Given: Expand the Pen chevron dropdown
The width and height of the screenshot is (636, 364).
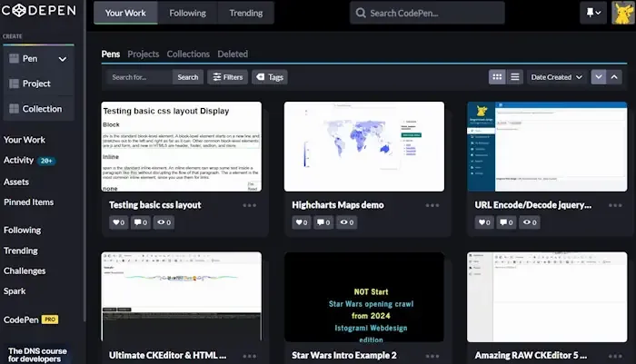Looking at the screenshot, I should 63,59.
